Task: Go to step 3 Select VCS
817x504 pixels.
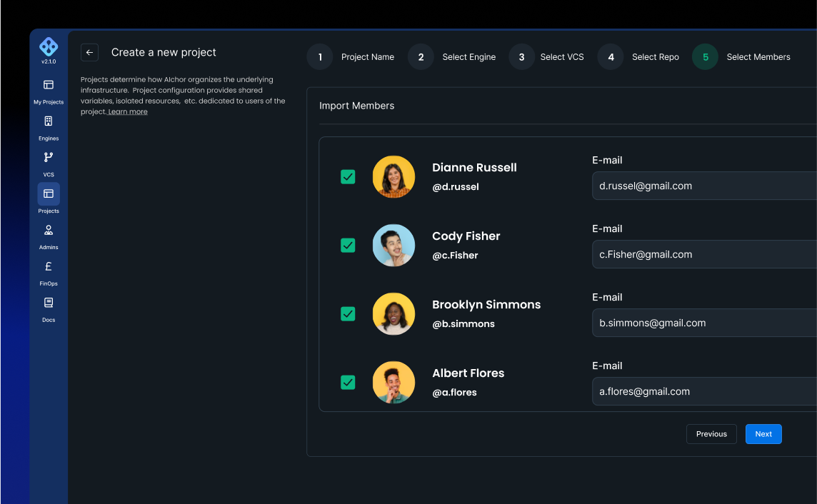Action: tap(546, 56)
